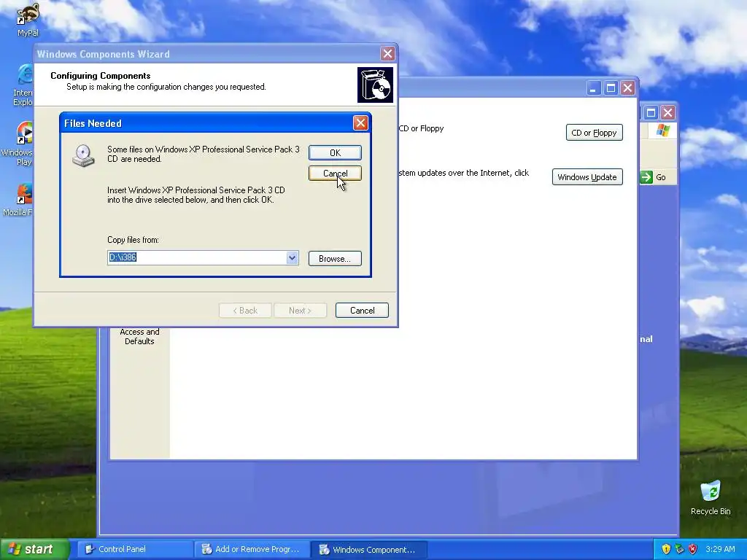Click OK in the Files Needed dialog
Viewport: 747px width, 560px height.
(335, 153)
